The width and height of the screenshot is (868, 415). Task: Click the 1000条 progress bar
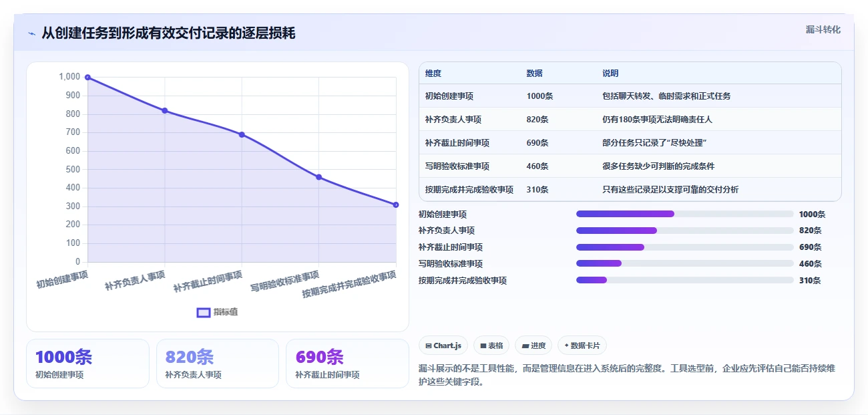(685, 214)
